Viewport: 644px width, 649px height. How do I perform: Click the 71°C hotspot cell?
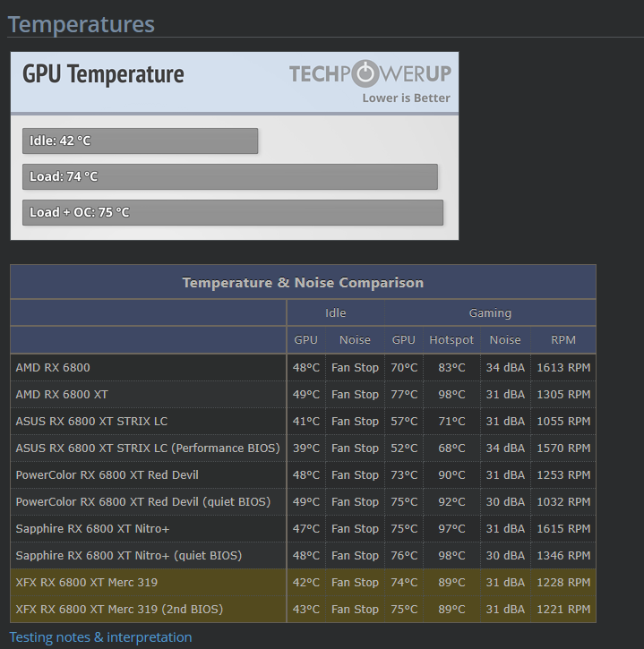point(451,422)
